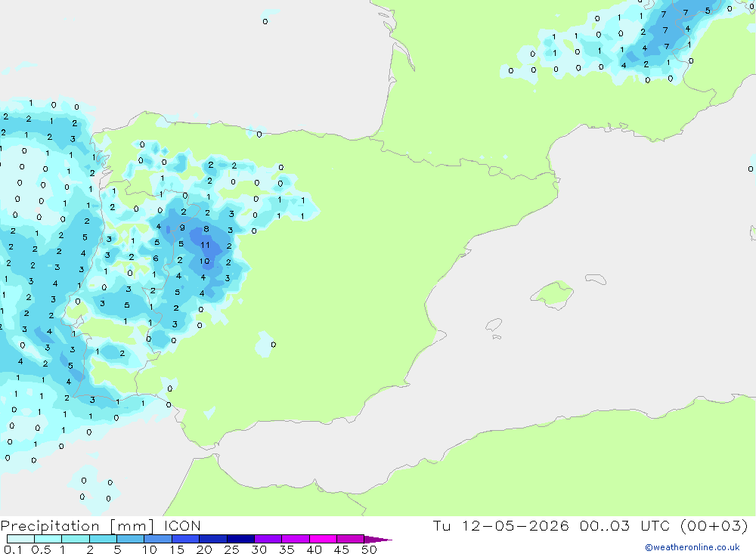756x554 pixels.
Task: Select the legend swatch between 30 and 35
Action: 268,539
